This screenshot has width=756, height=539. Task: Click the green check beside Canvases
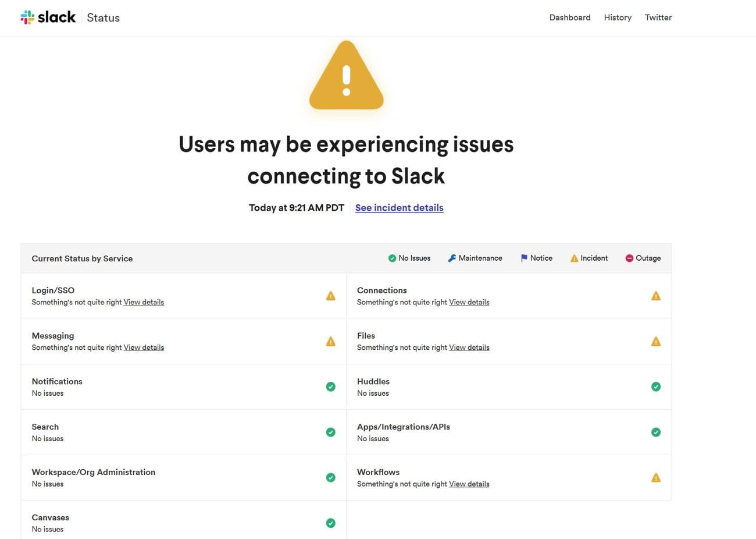pos(330,523)
